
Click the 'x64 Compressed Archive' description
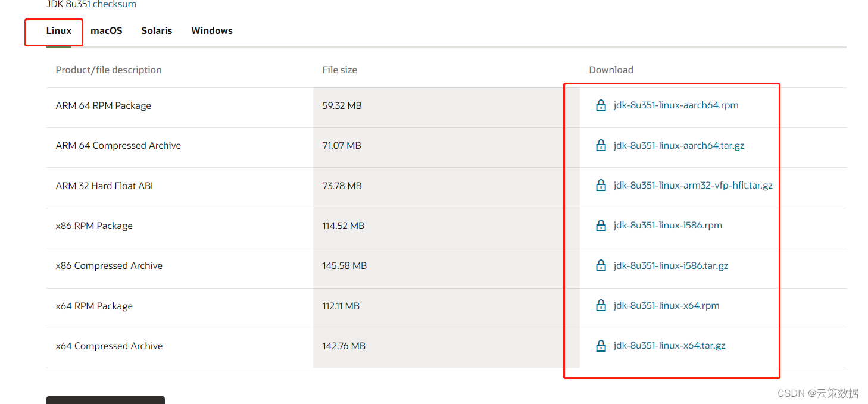(x=109, y=346)
